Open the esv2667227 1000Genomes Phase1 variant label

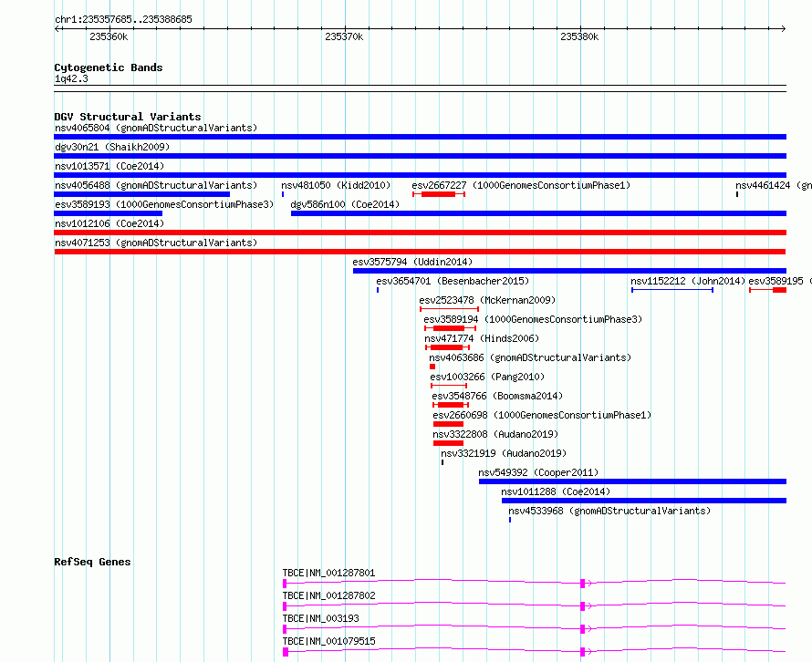521,185
